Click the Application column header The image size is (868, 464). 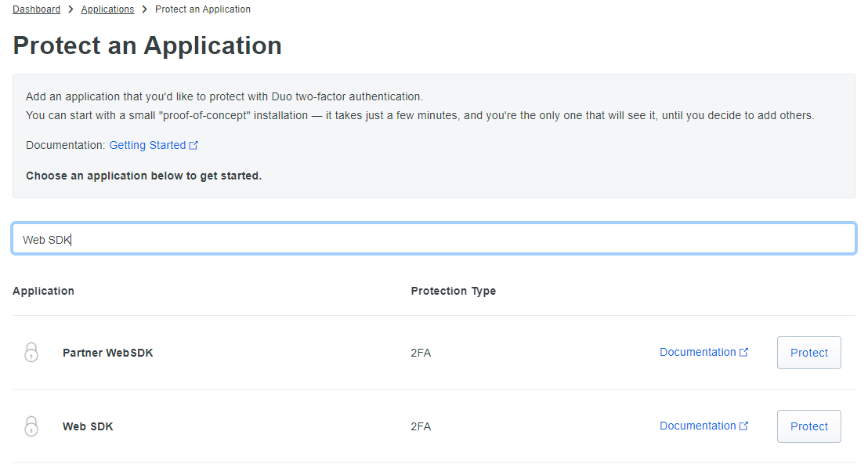pos(43,291)
